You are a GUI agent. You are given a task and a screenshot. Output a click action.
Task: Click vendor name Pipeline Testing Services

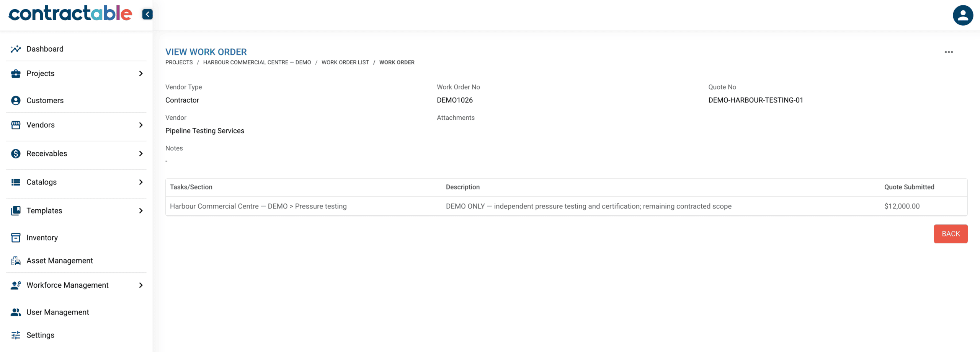[205, 131]
